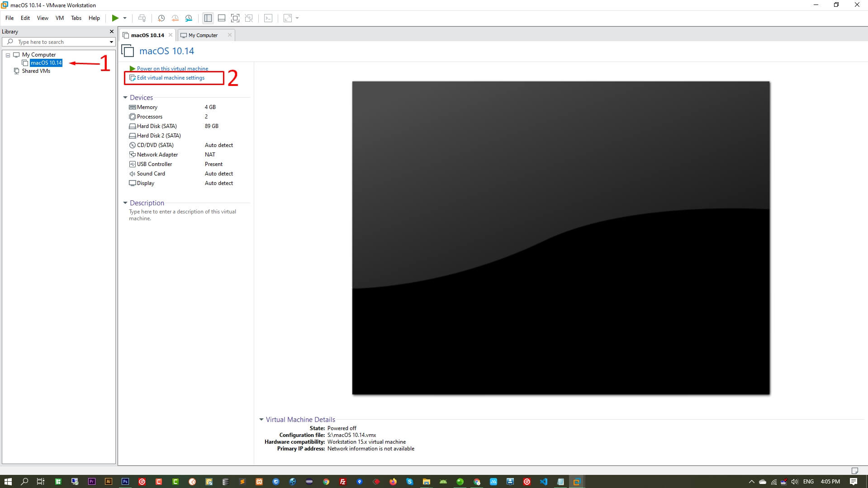Toggle the Show Library sidebar button
This screenshot has height=488, width=868.
[x=208, y=18]
